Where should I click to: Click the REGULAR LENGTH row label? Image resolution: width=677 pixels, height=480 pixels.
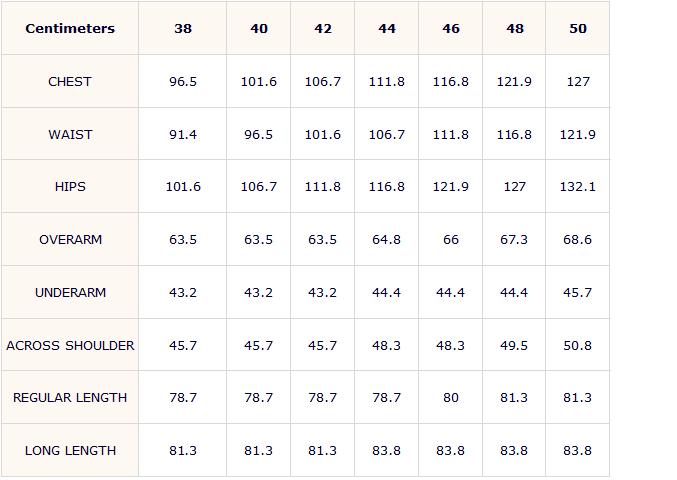(x=70, y=398)
